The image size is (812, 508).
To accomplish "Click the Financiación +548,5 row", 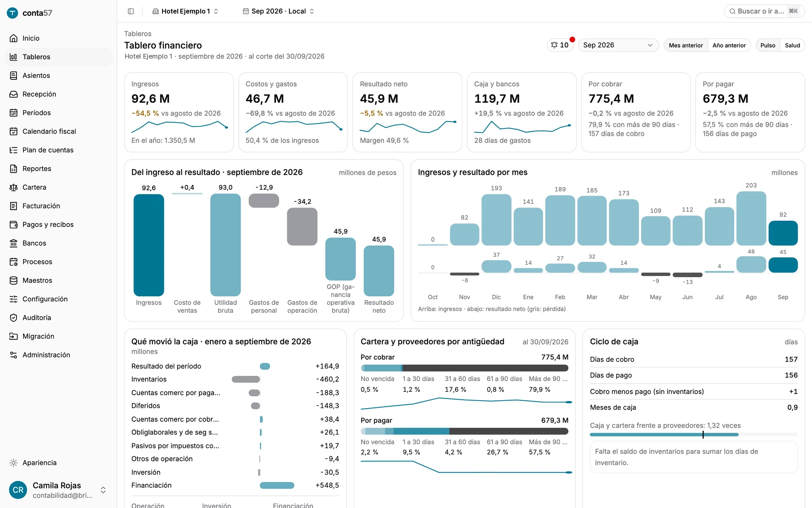I will click(235, 485).
